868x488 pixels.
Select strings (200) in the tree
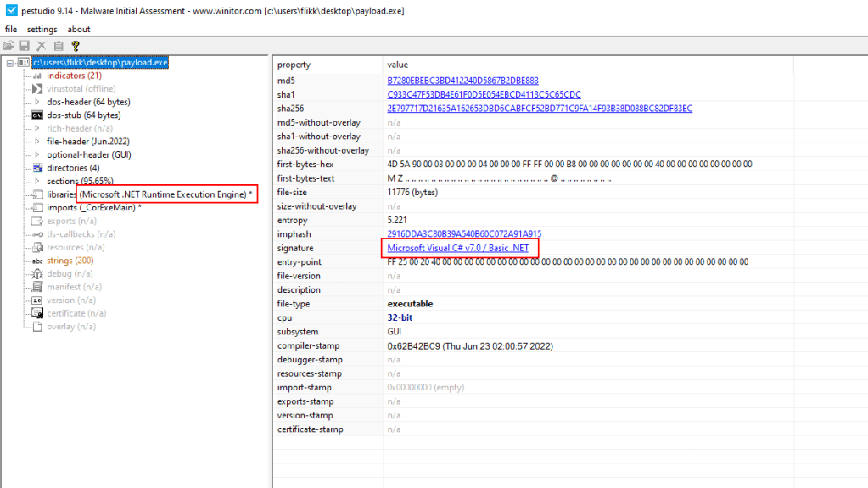coord(70,261)
